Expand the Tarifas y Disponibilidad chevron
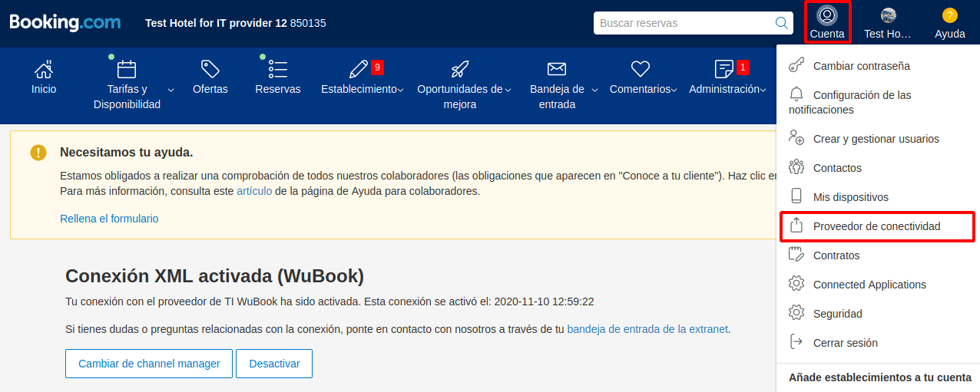The width and height of the screenshot is (980, 392). [x=171, y=90]
